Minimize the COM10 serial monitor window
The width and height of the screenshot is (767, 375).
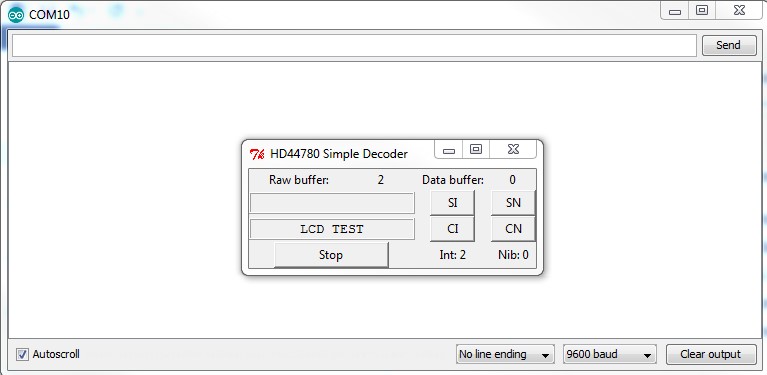click(x=675, y=11)
